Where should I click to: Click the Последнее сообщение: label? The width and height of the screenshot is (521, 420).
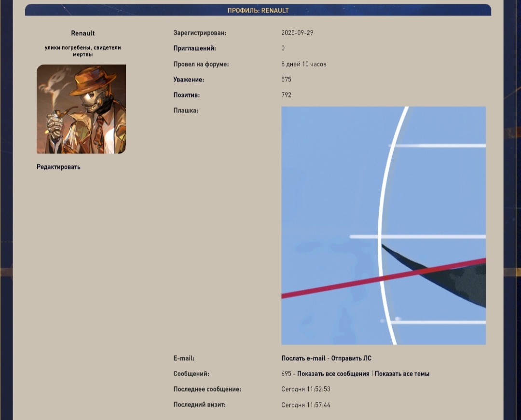207,389
